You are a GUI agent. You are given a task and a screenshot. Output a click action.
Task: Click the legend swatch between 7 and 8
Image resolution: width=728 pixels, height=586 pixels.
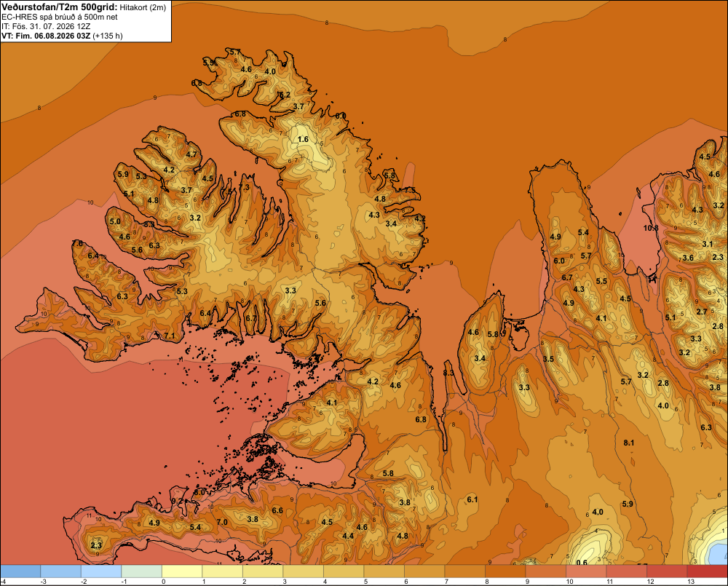(x=464, y=571)
